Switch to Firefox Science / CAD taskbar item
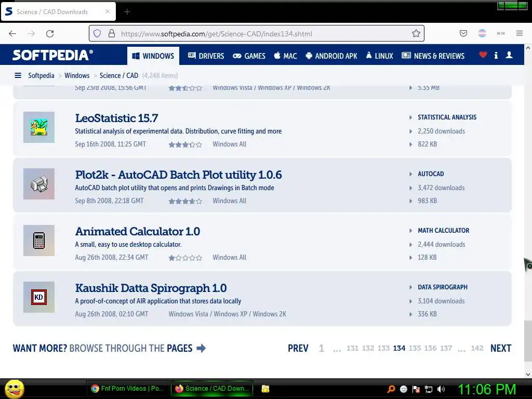The width and height of the screenshot is (532, 399). (x=212, y=389)
